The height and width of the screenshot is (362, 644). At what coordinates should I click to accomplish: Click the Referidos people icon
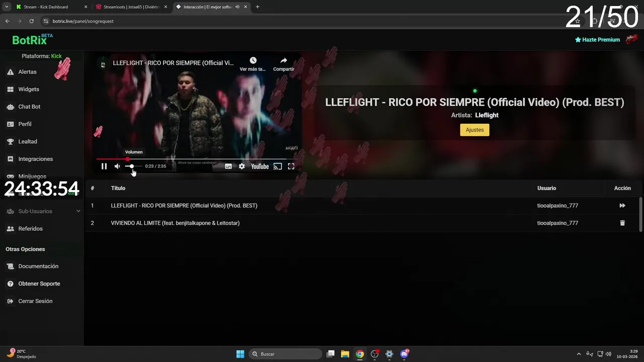[x=10, y=229]
